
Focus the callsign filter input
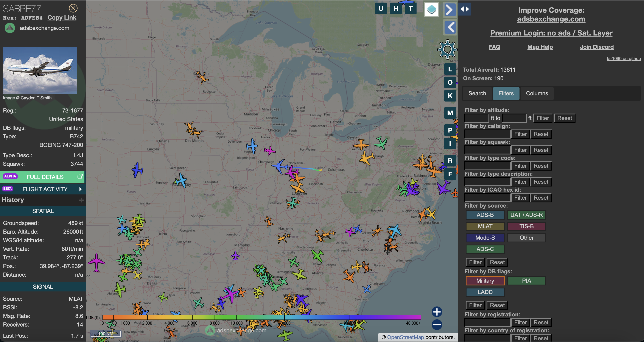(x=487, y=134)
